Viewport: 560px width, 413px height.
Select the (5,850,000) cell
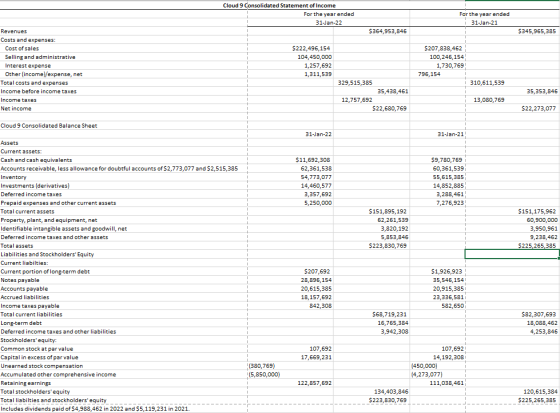click(264, 374)
